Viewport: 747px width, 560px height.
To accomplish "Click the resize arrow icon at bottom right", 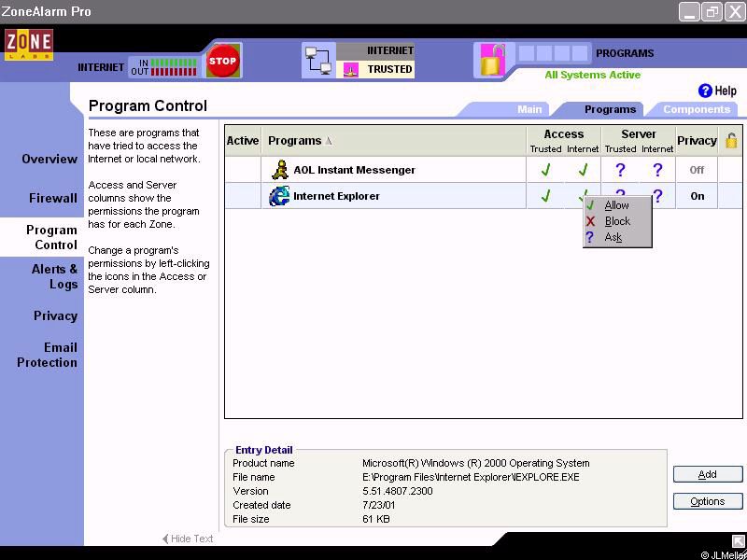I will (738, 541).
